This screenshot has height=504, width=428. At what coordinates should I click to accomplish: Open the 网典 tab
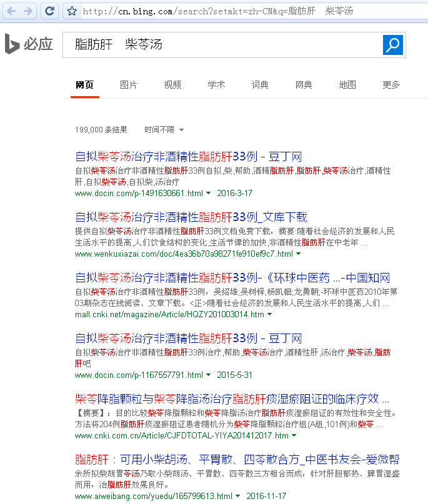tap(304, 85)
